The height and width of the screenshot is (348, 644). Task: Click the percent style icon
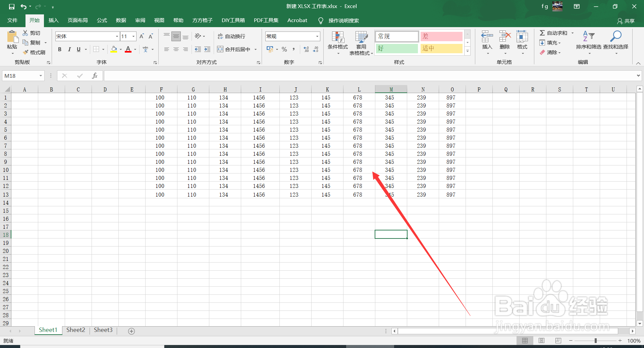[284, 49]
